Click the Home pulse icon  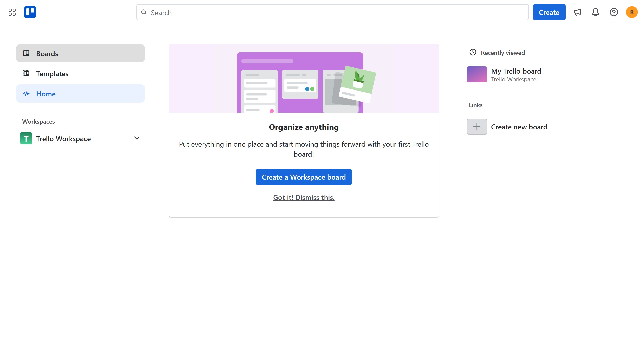[x=26, y=94]
